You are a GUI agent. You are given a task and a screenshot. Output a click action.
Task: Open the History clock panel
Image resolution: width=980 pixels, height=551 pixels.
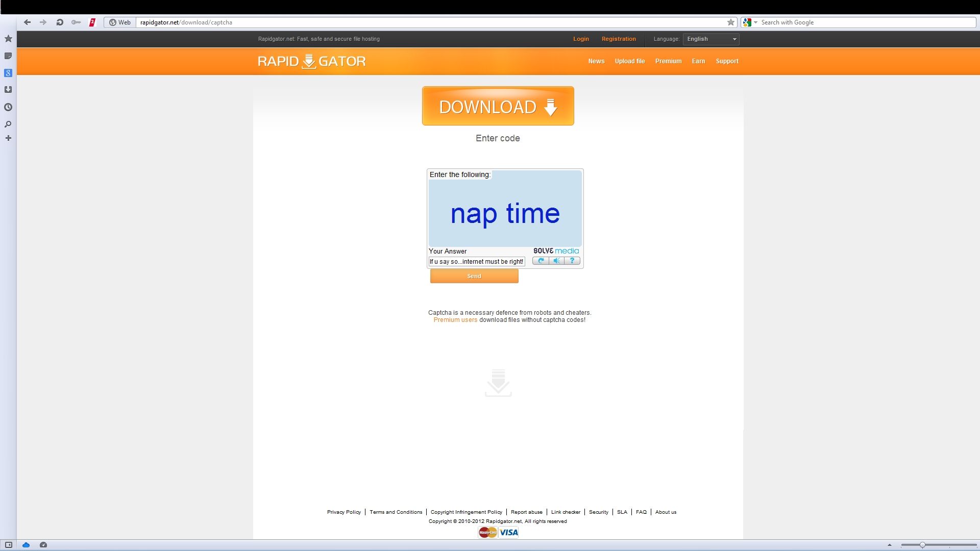[8, 107]
